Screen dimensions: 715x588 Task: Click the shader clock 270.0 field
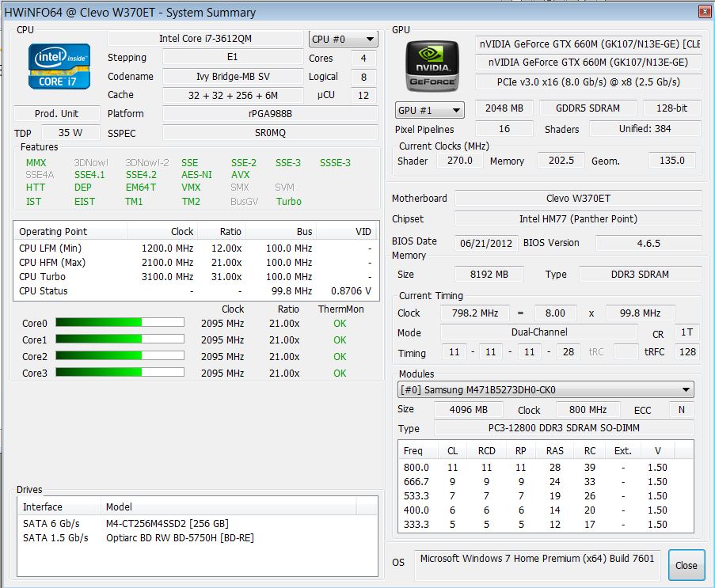point(459,161)
